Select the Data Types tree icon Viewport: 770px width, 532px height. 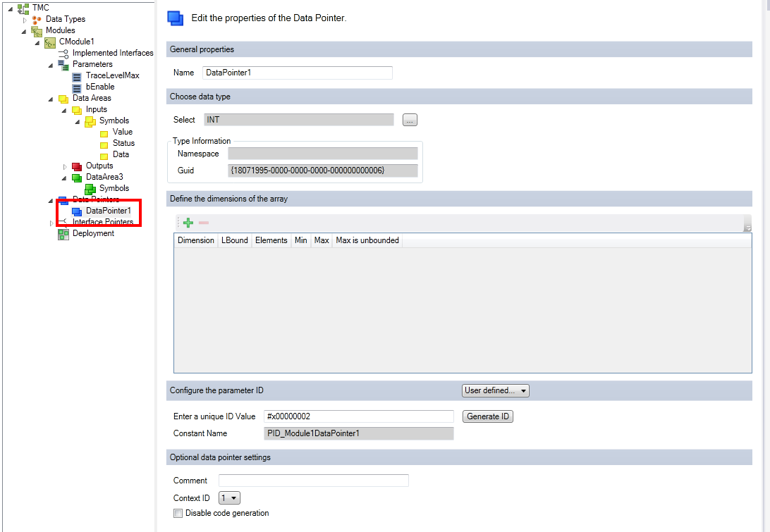coord(37,20)
